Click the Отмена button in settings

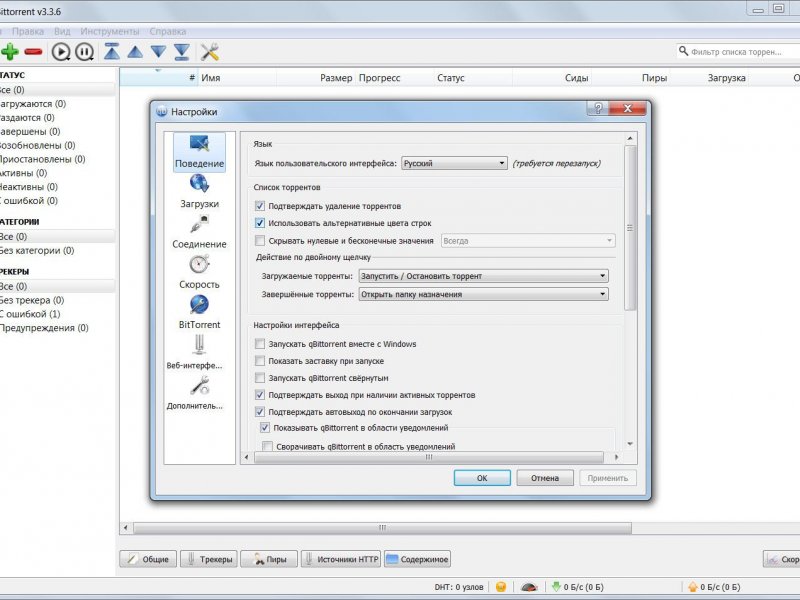[x=545, y=478]
